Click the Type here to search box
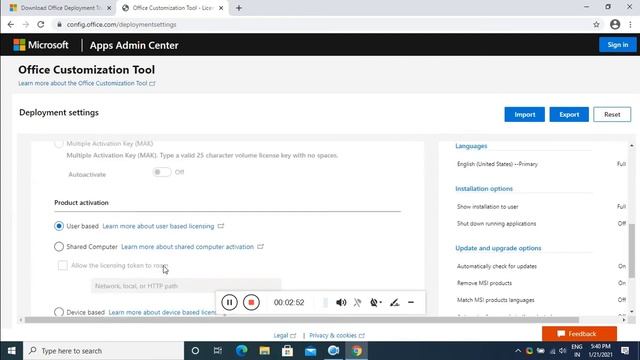 pos(104,351)
